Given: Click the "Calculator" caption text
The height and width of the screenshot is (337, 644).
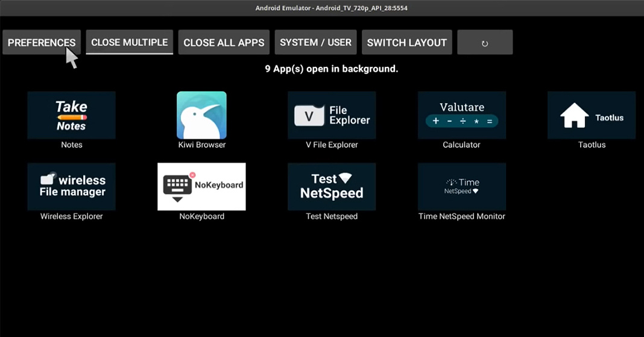Looking at the screenshot, I should (x=462, y=145).
